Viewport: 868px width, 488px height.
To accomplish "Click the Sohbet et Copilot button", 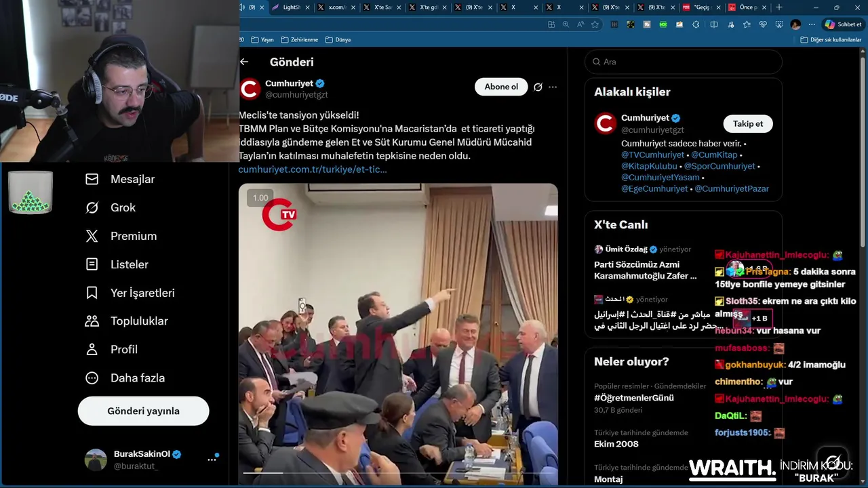I will pos(843,24).
